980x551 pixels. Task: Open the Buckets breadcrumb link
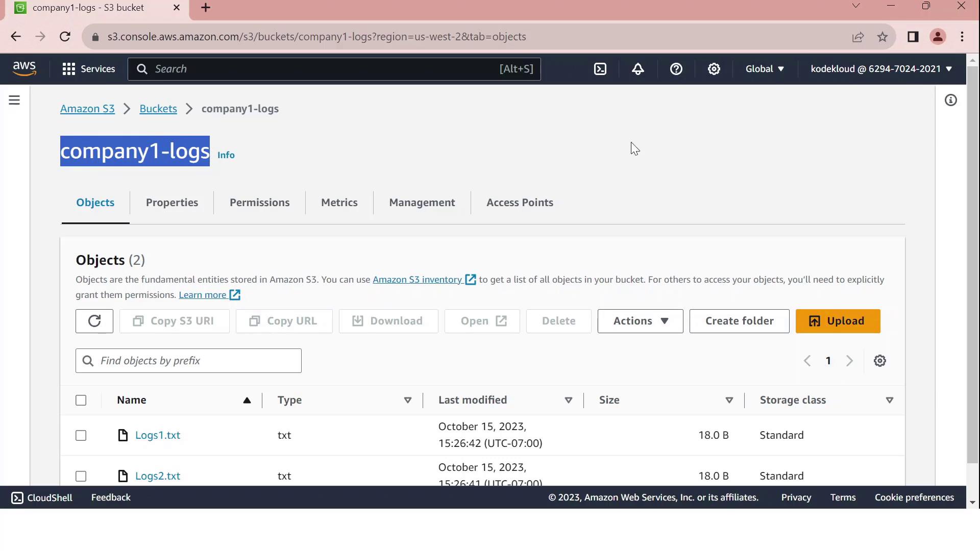pos(158,109)
